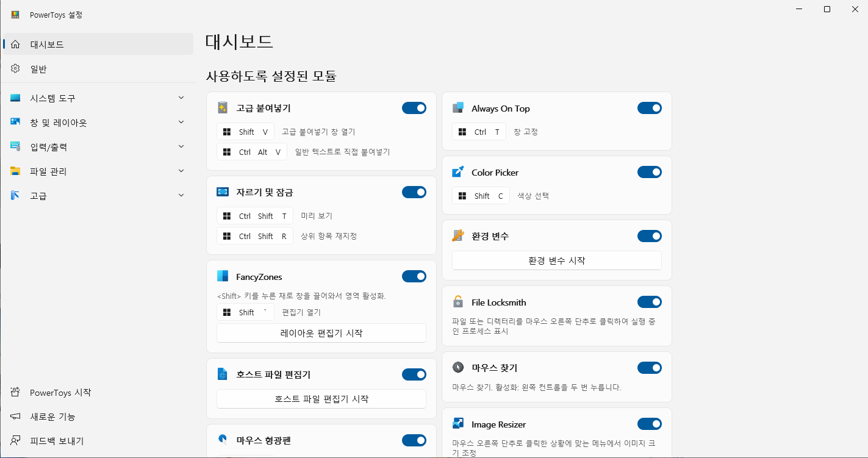The height and width of the screenshot is (458, 868).
Task: Click the Win Ctrl T shortcut for 창 고정
Action: pos(479,132)
